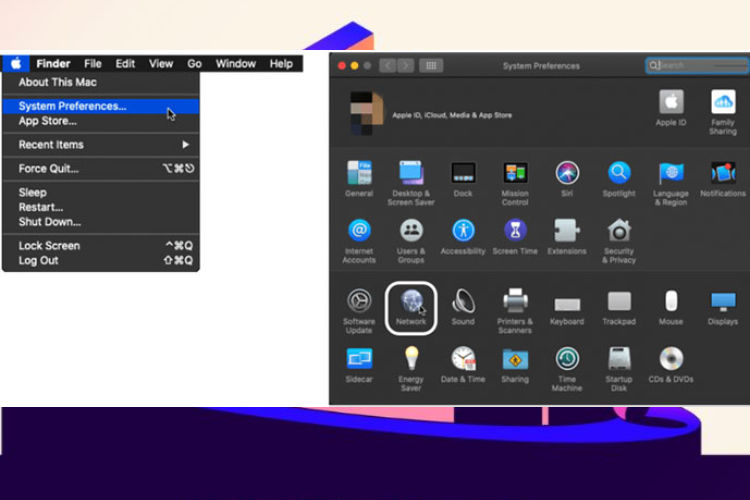This screenshot has height=500, width=750.
Task: Open Extensions preferences
Action: click(567, 236)
